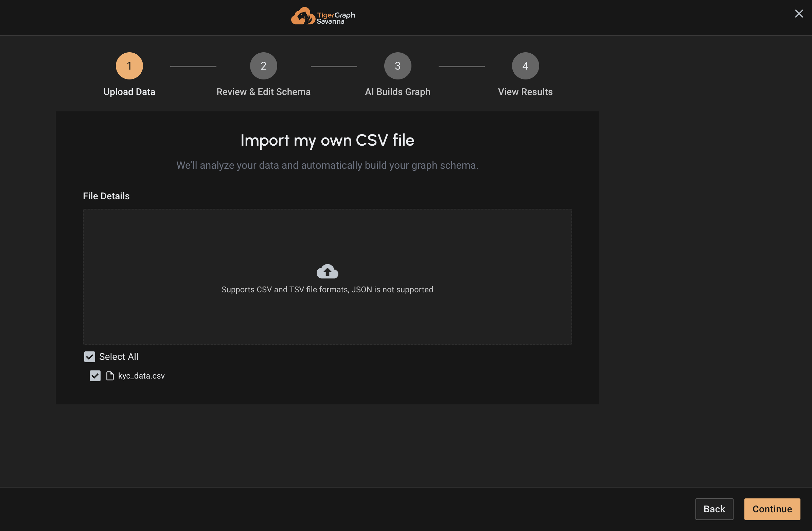812x531 pixels.
Task: Close the import dialog with the X
Action: (x=799, y=14)
